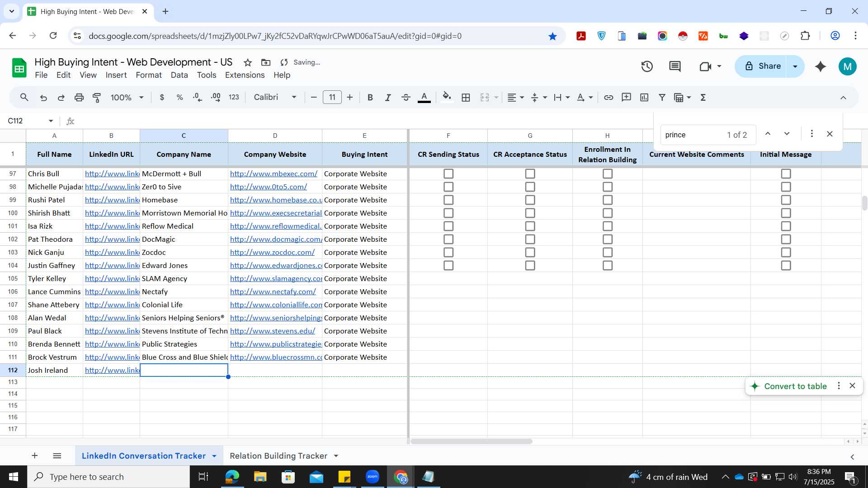Open the Name Box dropdown arrow
The height and width of the screenshot is (488, 868).
[51, 121]
